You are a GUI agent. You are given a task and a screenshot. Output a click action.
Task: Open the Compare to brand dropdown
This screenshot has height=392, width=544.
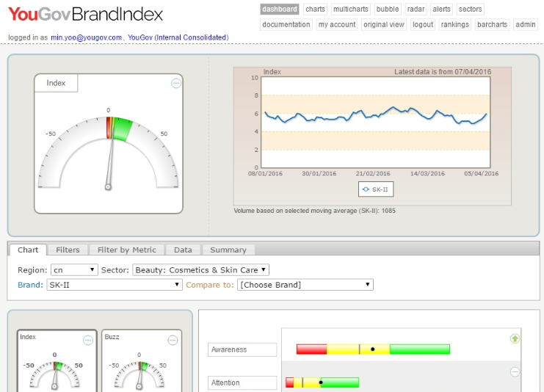(x=305, y=285)
